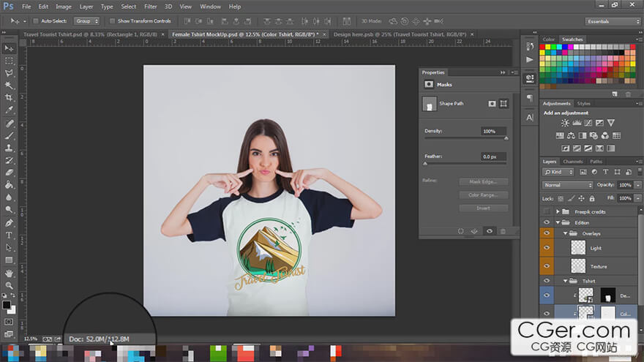This screenshot has height=362, width=644.
Task: Select the Pen tool
Action: click(9, 223)
